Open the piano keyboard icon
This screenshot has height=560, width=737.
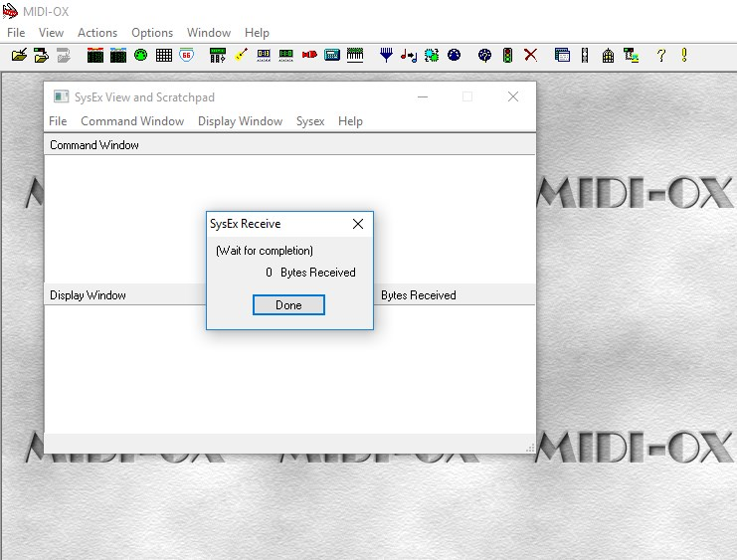point(355,55)
